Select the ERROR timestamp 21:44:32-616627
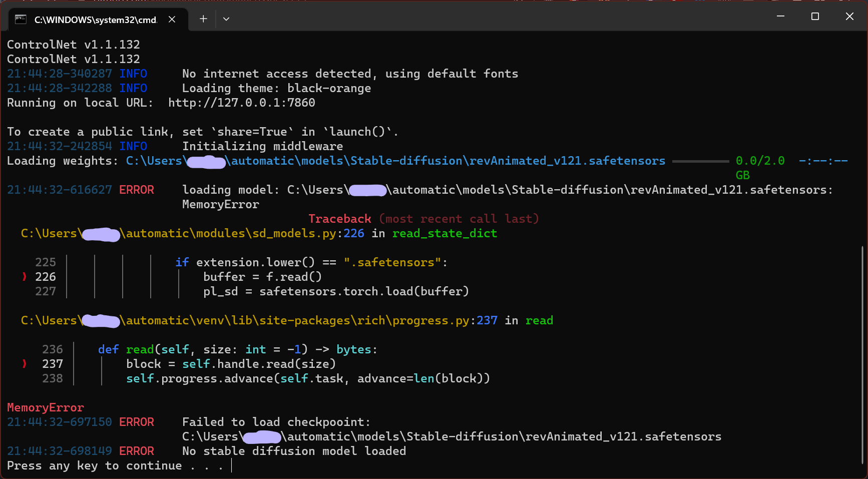This screenshot has width=868, height=479. pyautogui.click(x=59, y=190)
